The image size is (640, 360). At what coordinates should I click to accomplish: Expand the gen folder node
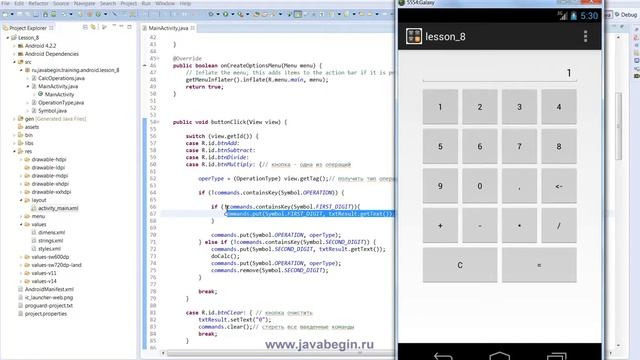(x=14, y=119)
